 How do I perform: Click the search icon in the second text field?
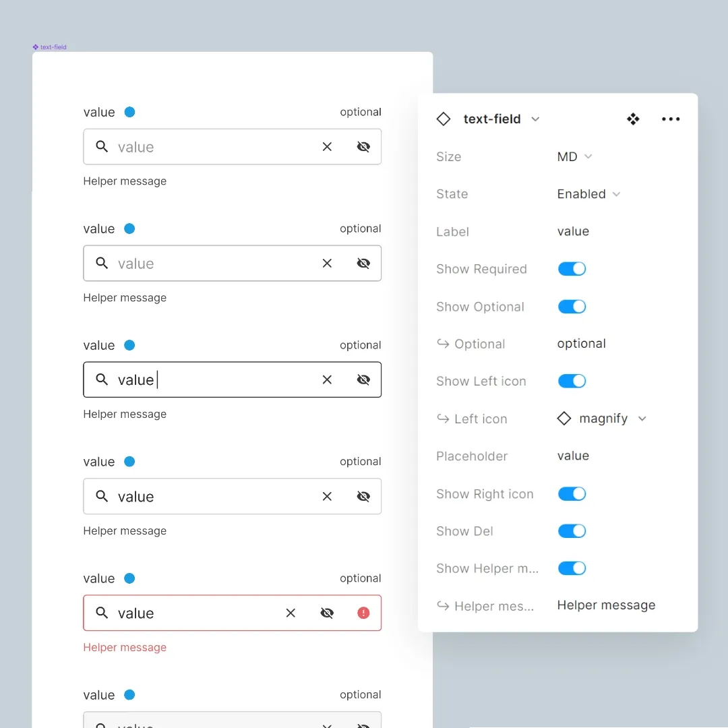click(102, 264)
